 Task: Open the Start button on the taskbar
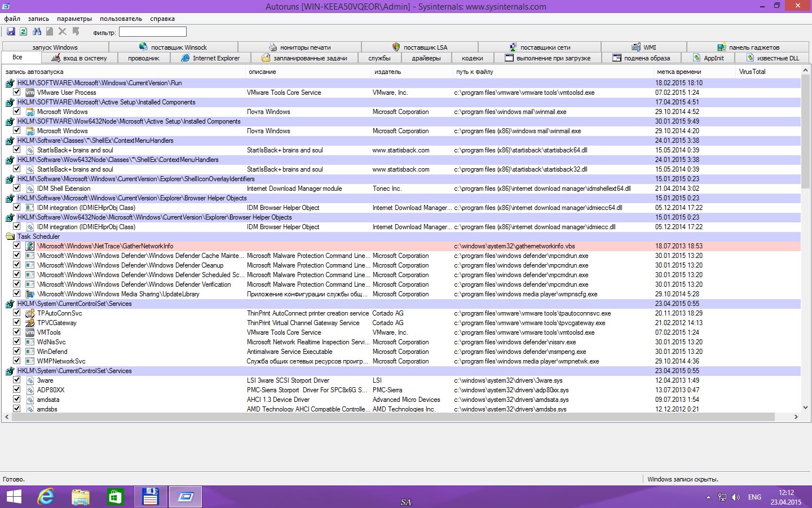point(14,497)
